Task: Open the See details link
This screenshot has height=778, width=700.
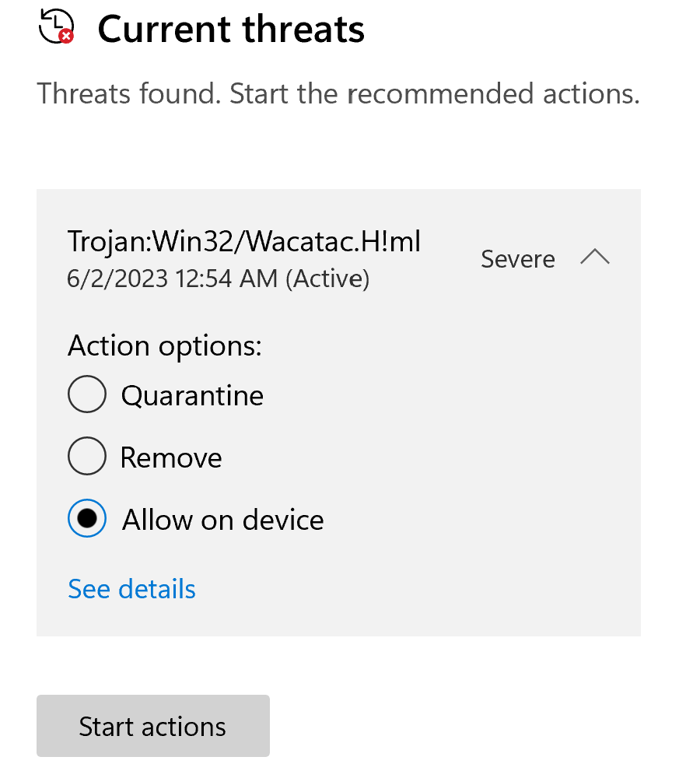Action: (x=131, y=589)
